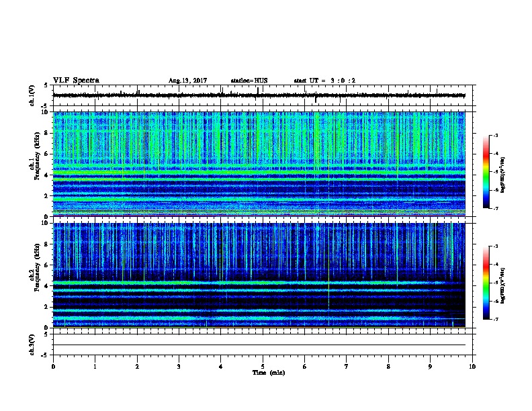
Task: Click the "ch.1(V)" axis label
Action: click(x=32, y=95)
